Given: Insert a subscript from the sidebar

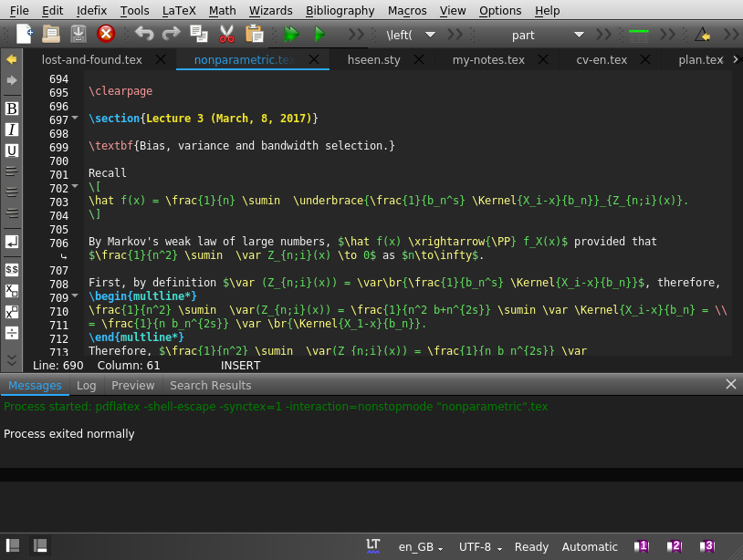Looking at the screenshot, I should coord(11,291).
